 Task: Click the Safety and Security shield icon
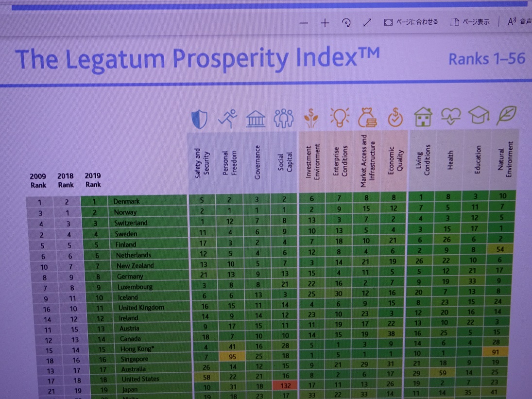[200, 119]
